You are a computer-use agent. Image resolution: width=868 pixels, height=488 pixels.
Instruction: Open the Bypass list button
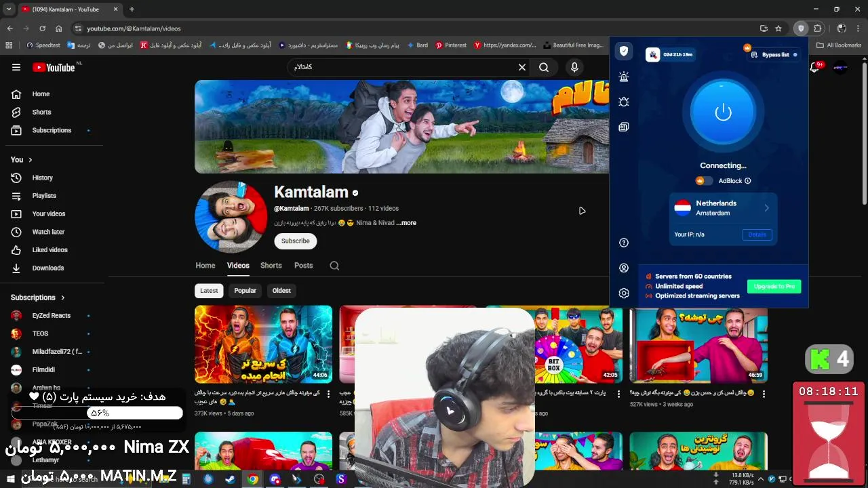tap(774, 55)
